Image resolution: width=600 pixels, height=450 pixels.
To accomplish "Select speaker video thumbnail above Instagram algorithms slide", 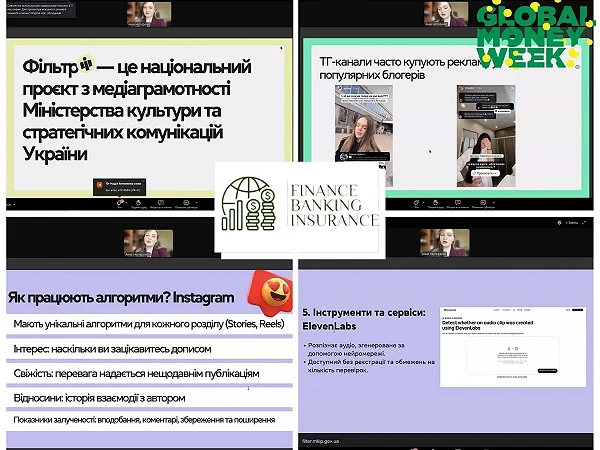I will (x=148, y=245).
